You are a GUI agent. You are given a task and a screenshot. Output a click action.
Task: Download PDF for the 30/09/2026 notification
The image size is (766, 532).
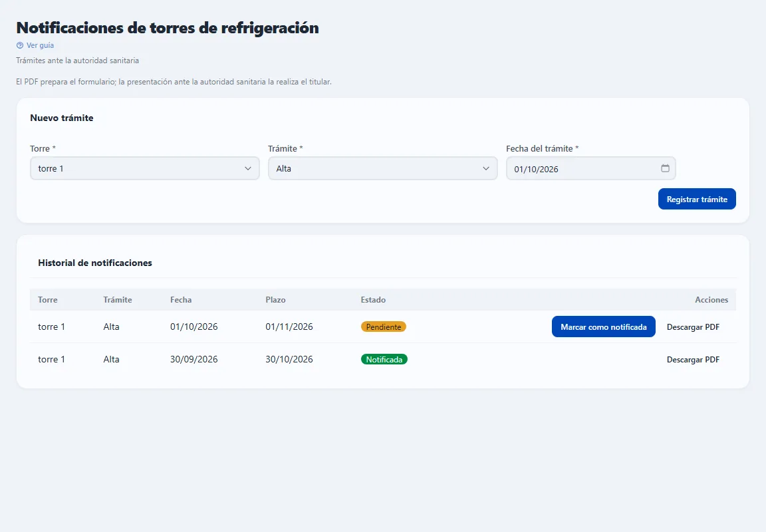click(x=693, y=360)
